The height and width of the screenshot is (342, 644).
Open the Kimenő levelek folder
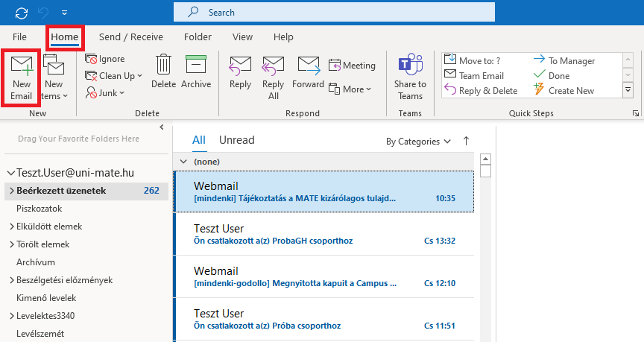(46, 297)
